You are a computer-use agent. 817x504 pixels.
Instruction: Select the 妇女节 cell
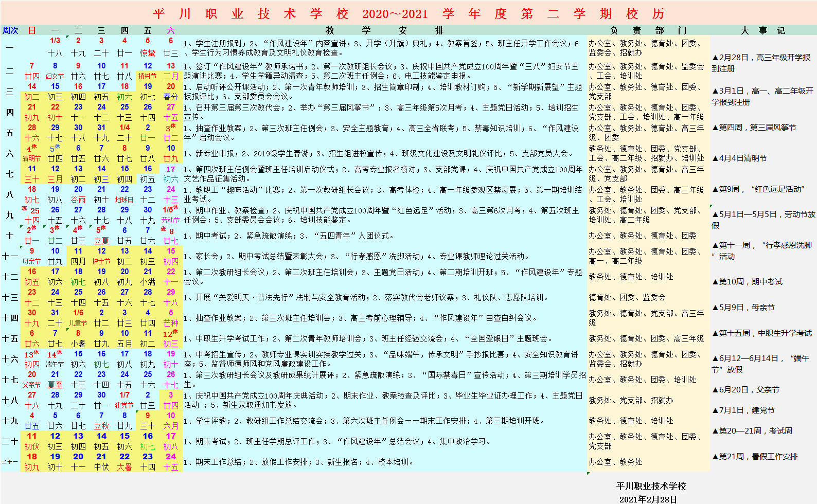click(55, 76)
